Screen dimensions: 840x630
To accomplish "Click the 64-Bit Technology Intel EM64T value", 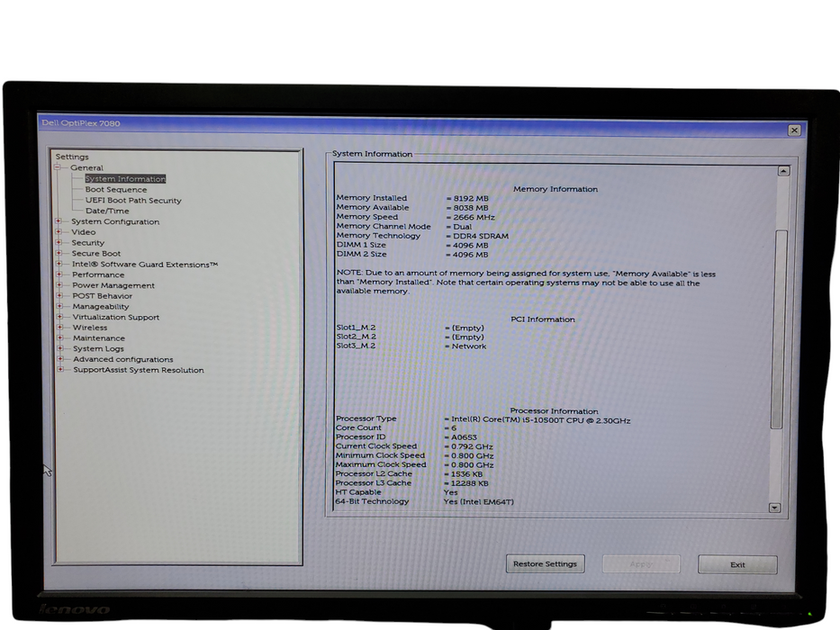I will (x=478, y=502).
